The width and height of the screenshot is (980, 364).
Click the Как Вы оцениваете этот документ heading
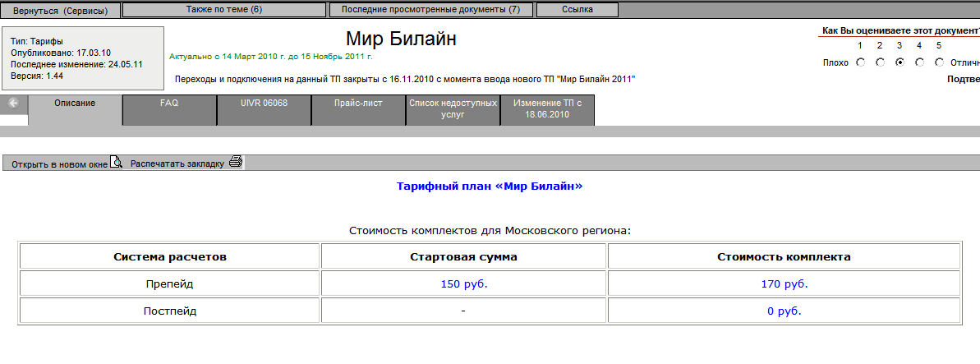click(900, 30)
